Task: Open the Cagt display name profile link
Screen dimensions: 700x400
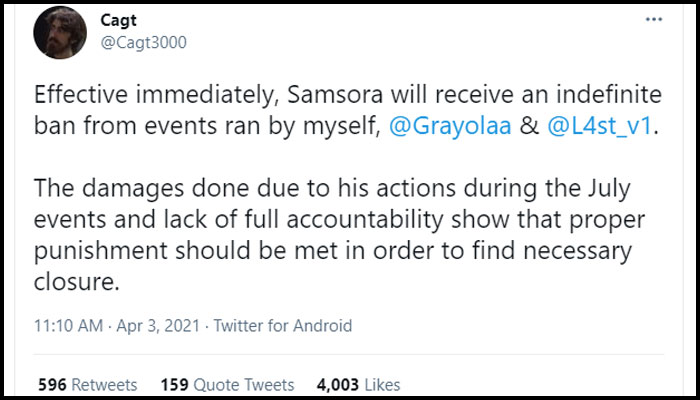Action: coord(121,21)
